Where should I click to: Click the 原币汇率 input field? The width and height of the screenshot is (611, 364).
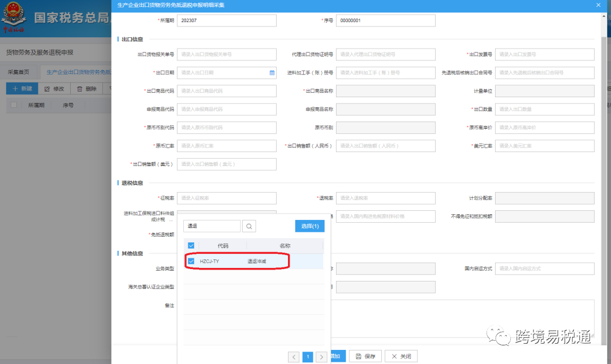[227, 146]
